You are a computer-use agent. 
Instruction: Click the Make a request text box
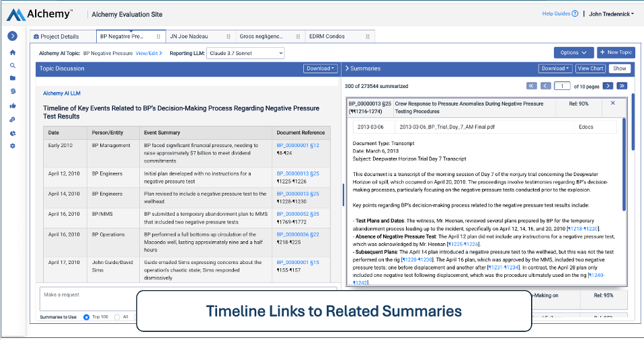[188, 300]
